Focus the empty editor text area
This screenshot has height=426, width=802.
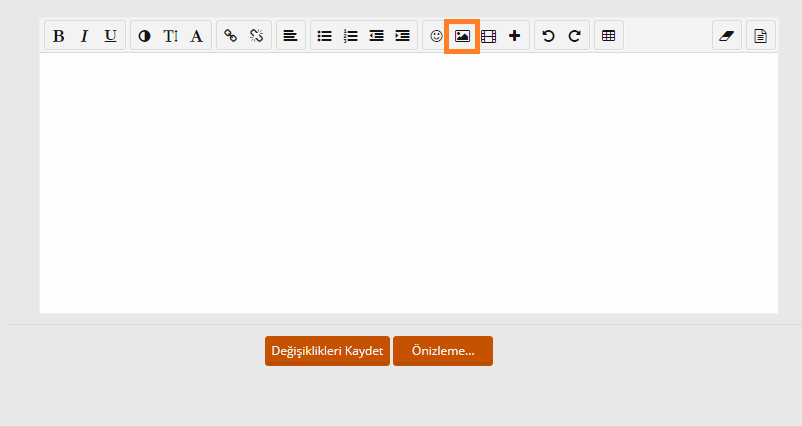(x=409, y=183)
